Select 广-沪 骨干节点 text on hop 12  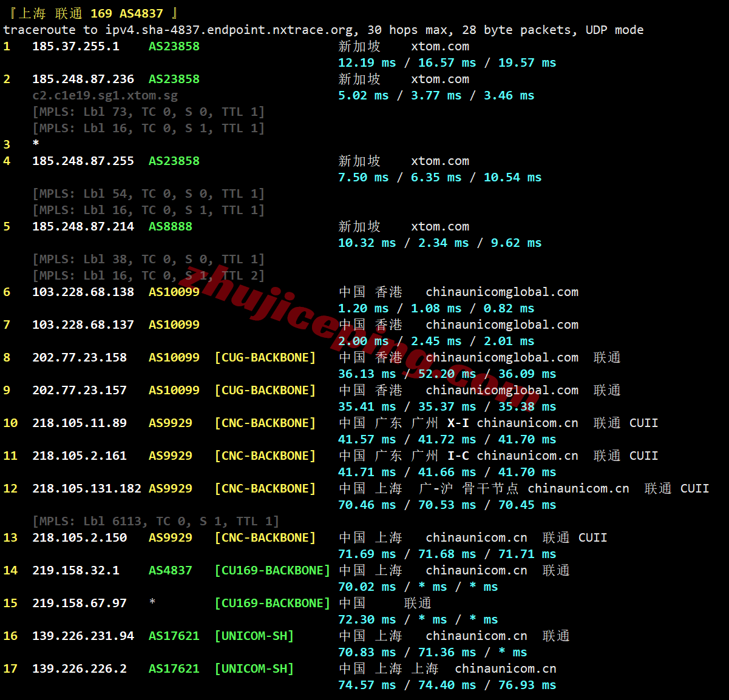469,488
